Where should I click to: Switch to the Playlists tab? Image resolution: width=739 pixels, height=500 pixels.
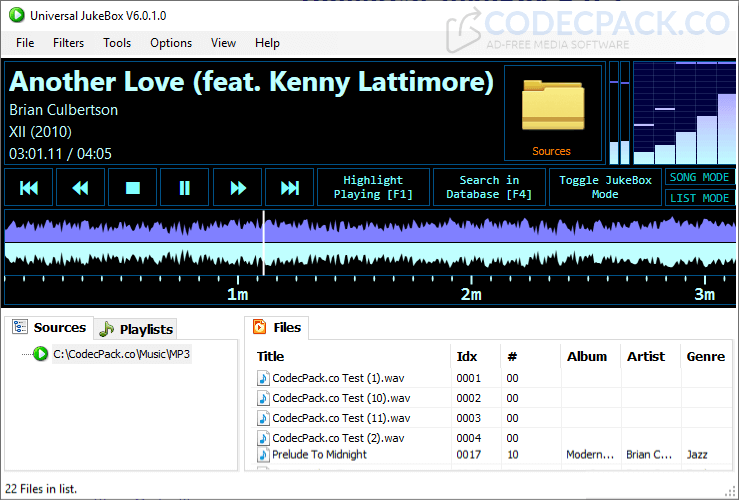pyautogui.click(x=136, y=329)
